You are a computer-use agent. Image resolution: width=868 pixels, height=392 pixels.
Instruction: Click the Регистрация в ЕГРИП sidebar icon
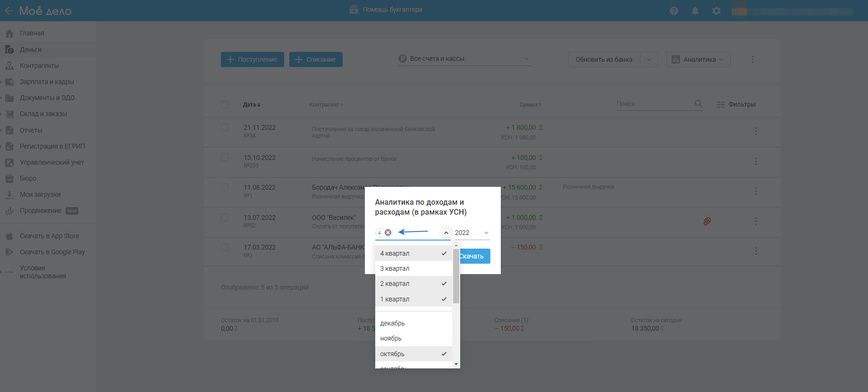(9, 146)
